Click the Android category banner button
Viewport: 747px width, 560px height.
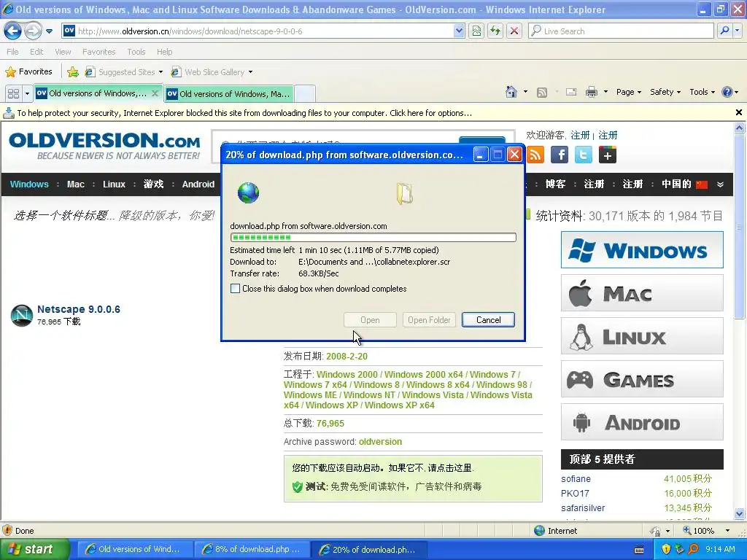point(642,422)
